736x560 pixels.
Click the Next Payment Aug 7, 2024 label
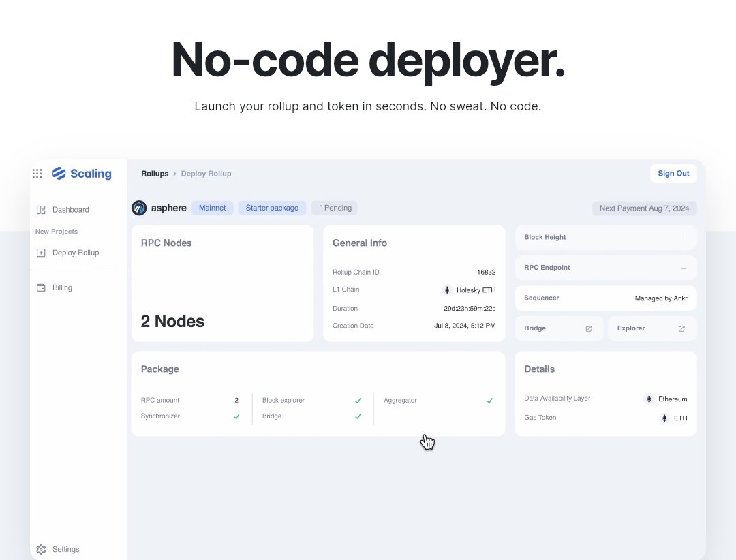pyautogui.click(x=644, y=208)
